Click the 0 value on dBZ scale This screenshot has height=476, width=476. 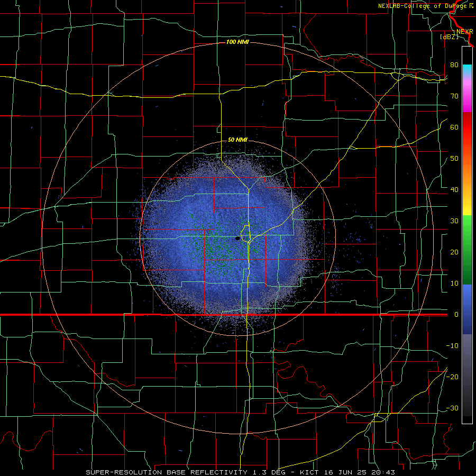coord(456,315)
